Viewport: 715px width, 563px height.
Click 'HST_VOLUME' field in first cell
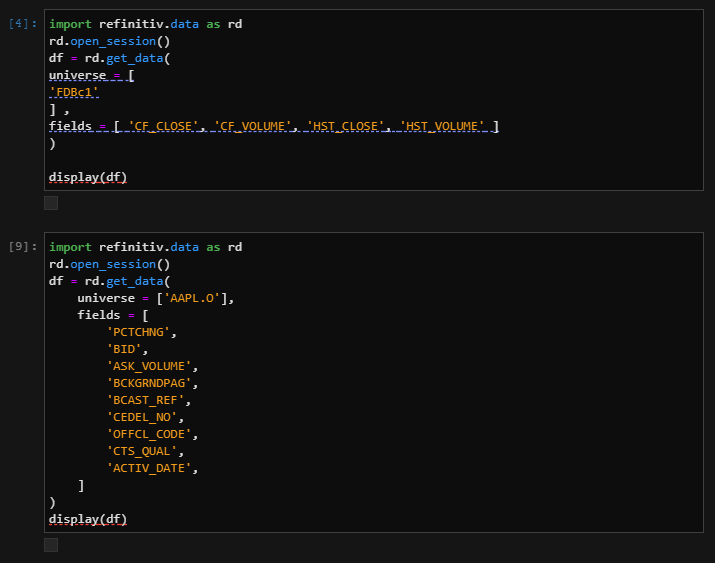click(x=442, y=126)
